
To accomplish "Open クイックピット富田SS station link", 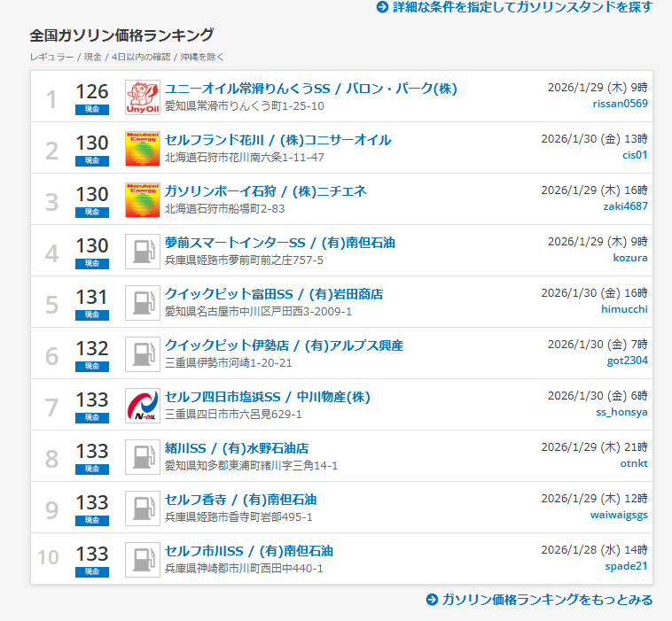I will (274, 294).
